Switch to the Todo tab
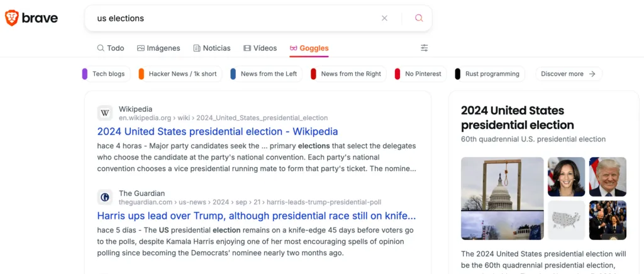The width and height of the screenshot is (644, 274). [111, 48]
